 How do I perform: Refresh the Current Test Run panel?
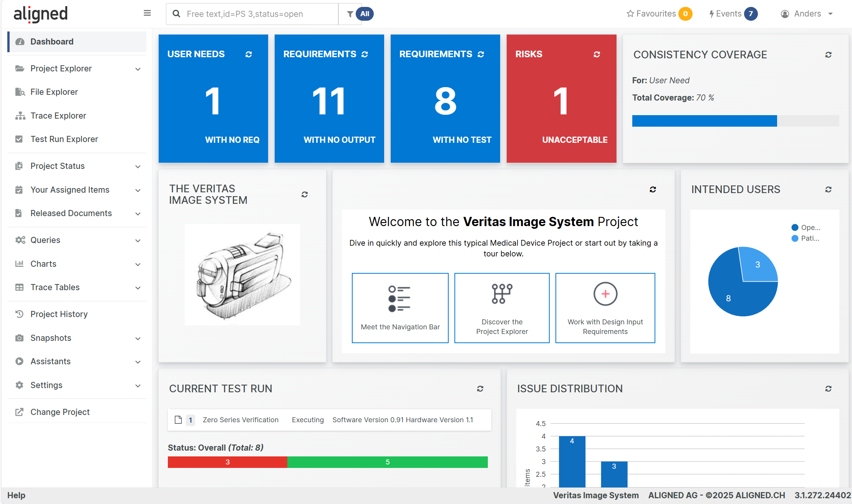[x=480, y=389]
